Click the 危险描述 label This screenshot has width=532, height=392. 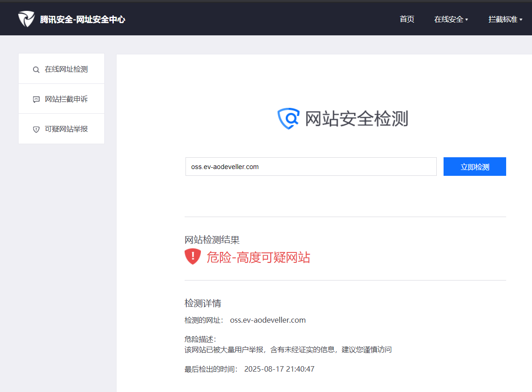200,339
